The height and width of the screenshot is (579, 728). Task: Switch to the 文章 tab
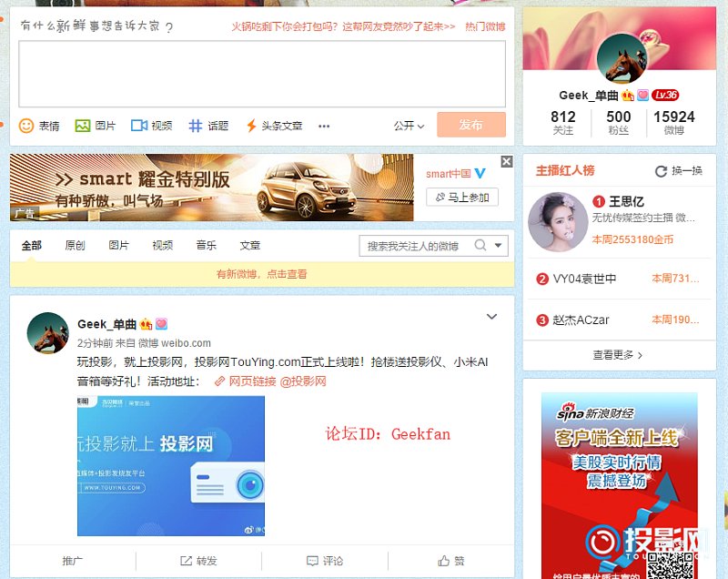click(249, 245)
